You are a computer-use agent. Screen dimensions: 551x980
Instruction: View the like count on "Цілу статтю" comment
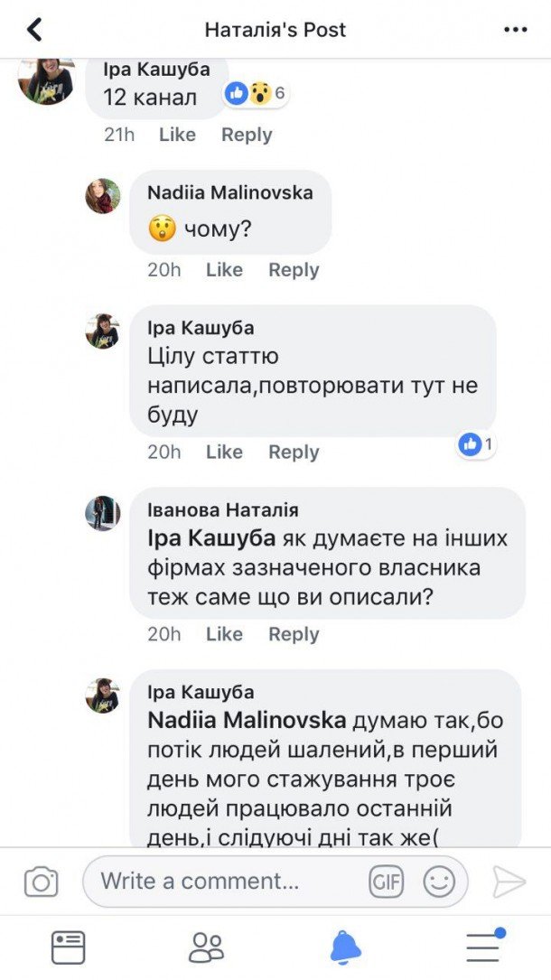point(476,444)
